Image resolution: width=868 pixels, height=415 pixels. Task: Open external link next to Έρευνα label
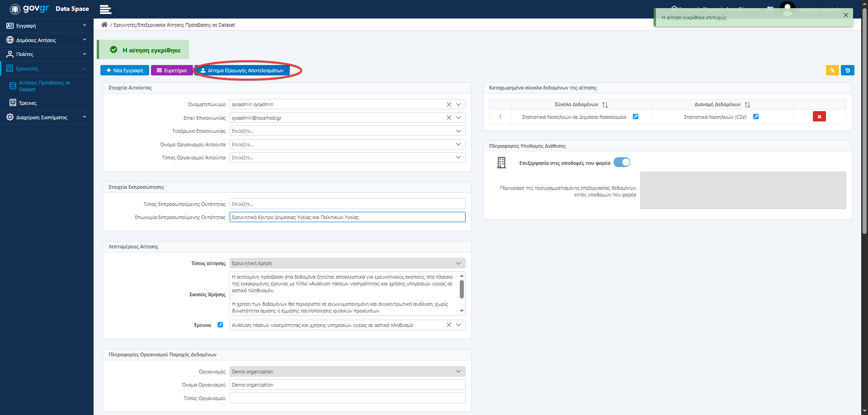220,325
